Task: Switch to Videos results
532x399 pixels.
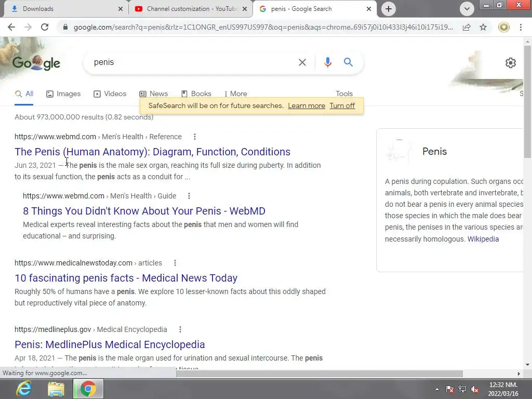Action: (x=110, y=94)
